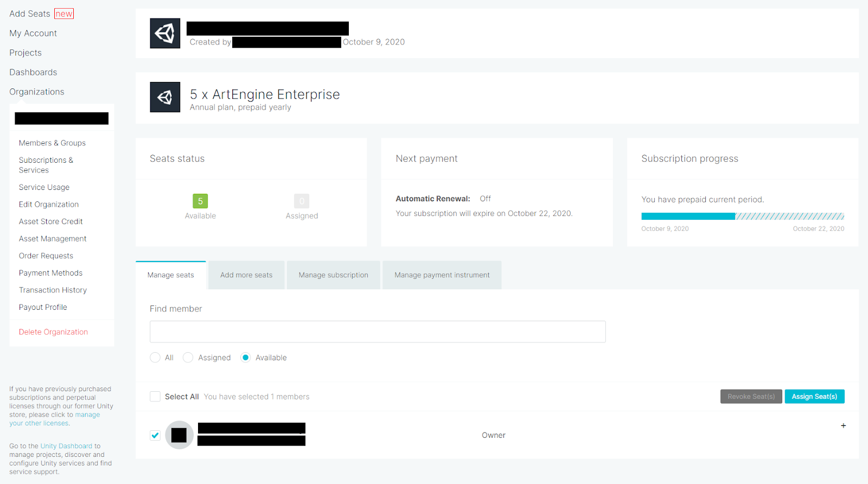Click the green Available seats count badge

point(200,201)
